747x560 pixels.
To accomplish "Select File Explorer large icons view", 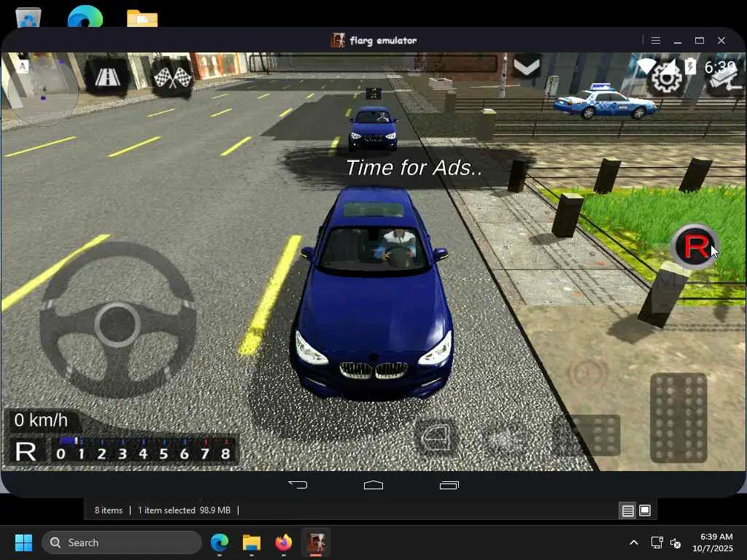I will coord(645,511).
